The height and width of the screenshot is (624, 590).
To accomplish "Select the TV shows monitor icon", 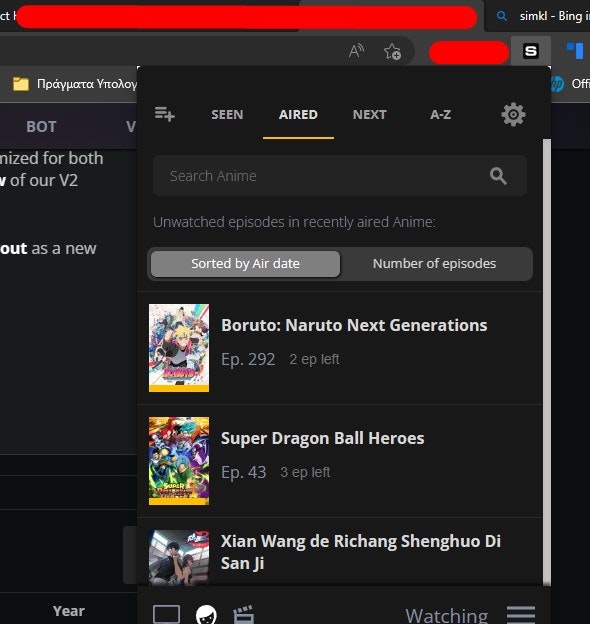I will coord(166,614).
